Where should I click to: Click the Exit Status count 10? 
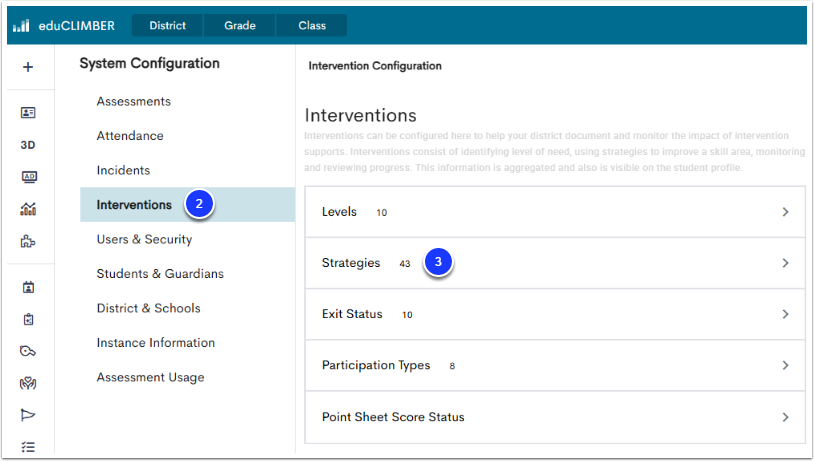tap(407, 315)
